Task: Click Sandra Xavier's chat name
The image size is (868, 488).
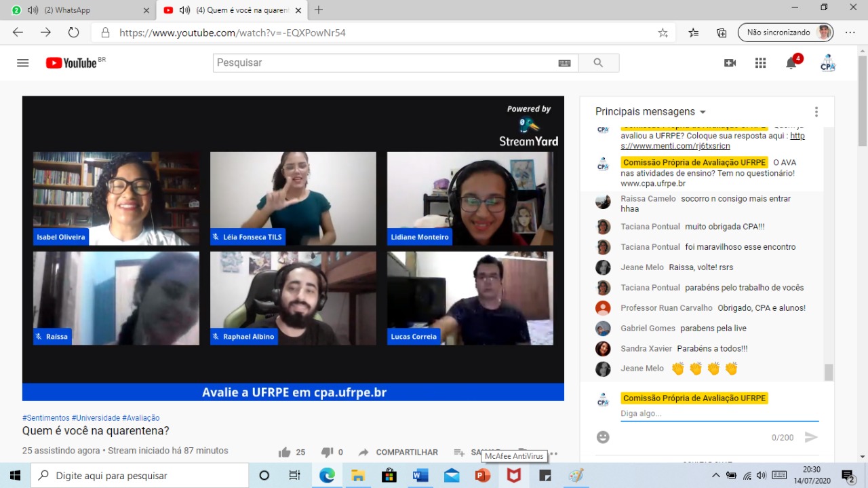Action: [646, 349]
